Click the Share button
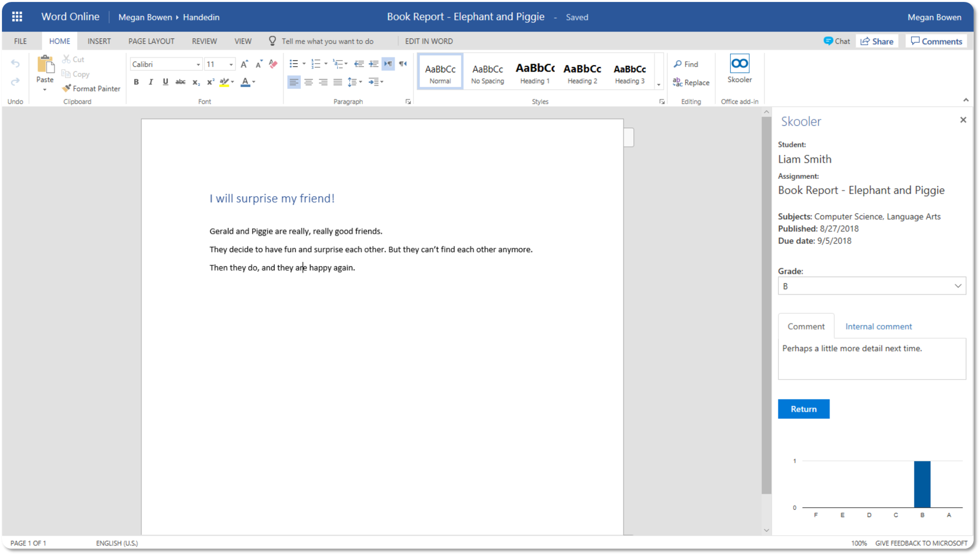 pyautogui.click(x=877, y=41)
